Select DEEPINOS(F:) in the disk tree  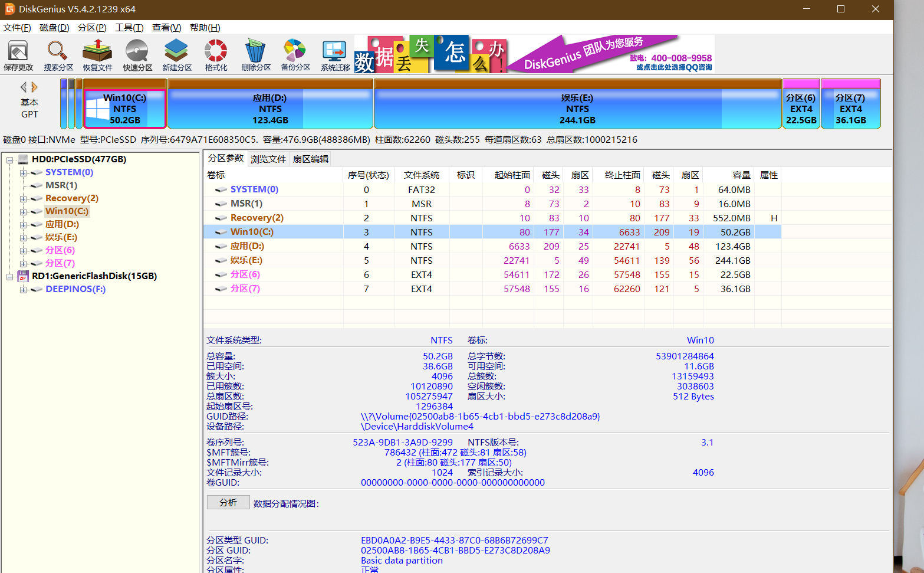[75, 289]
